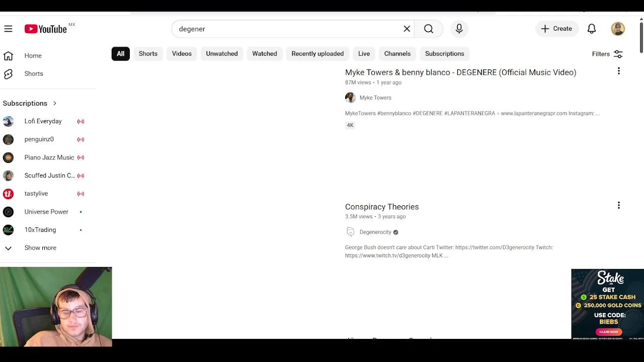Select the All filter chip
Screen dimensions: 644x362
click(121, 54)
